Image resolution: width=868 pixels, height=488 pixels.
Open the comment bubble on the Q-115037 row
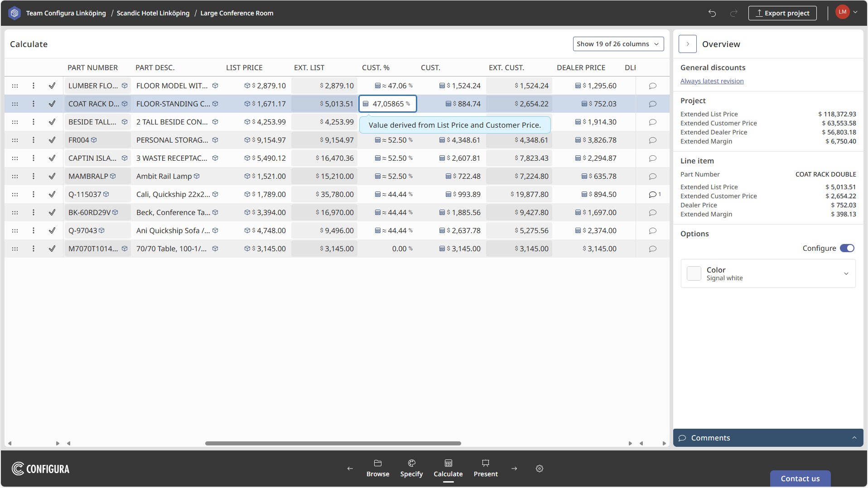pyautogui.click(x=653, y=194)
